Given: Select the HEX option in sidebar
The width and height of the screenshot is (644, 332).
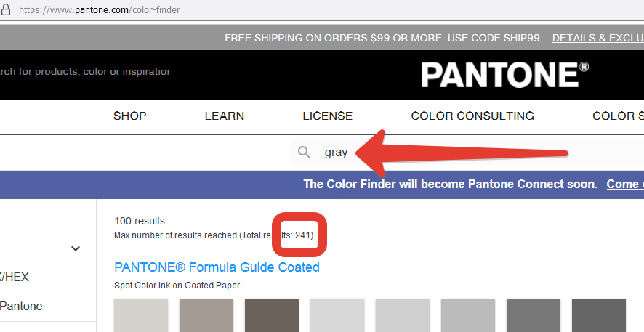Looking at the screenshot, I should tap(15, 277).
